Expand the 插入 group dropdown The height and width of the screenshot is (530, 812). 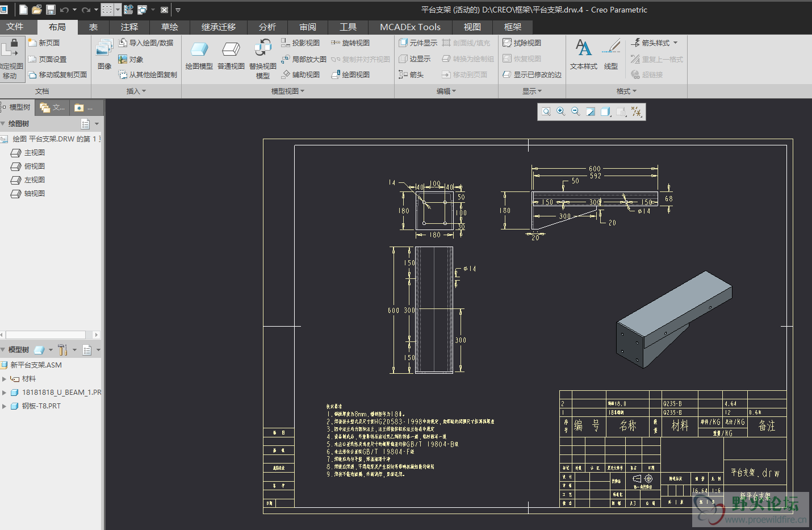pyautogui.click(x=136, y=91)
